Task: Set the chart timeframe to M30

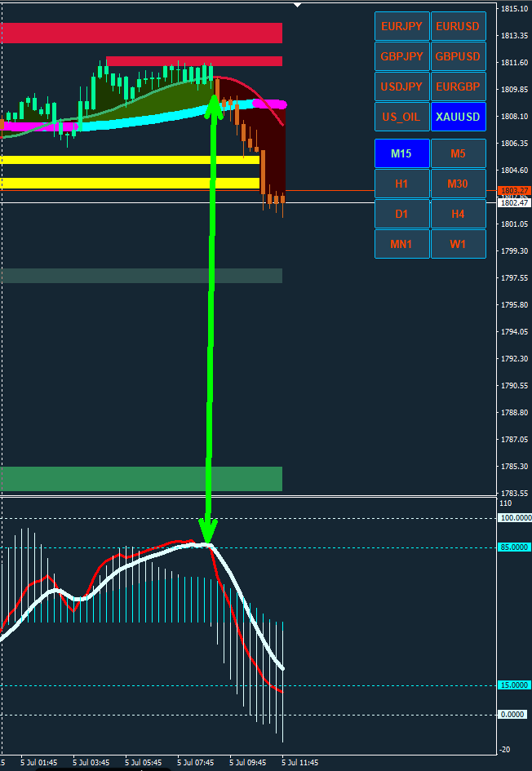Action: 459,184
